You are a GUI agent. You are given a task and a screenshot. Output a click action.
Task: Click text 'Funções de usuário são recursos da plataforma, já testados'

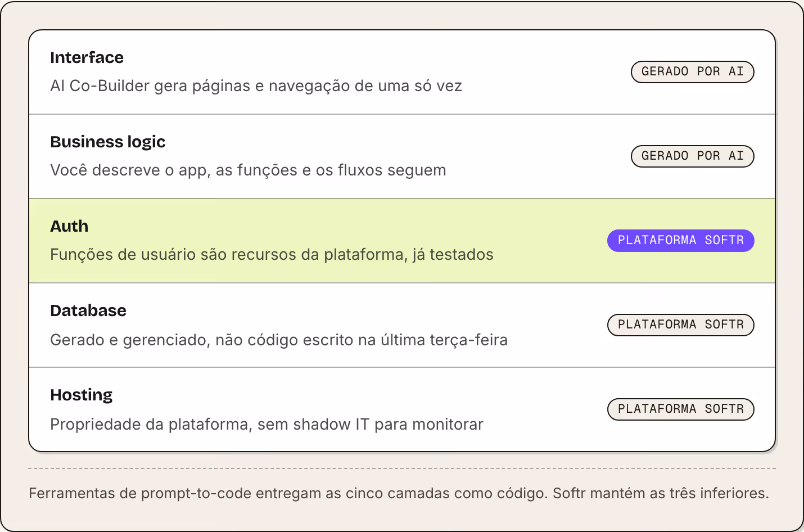pyautogui.click(x=272, y=255)
